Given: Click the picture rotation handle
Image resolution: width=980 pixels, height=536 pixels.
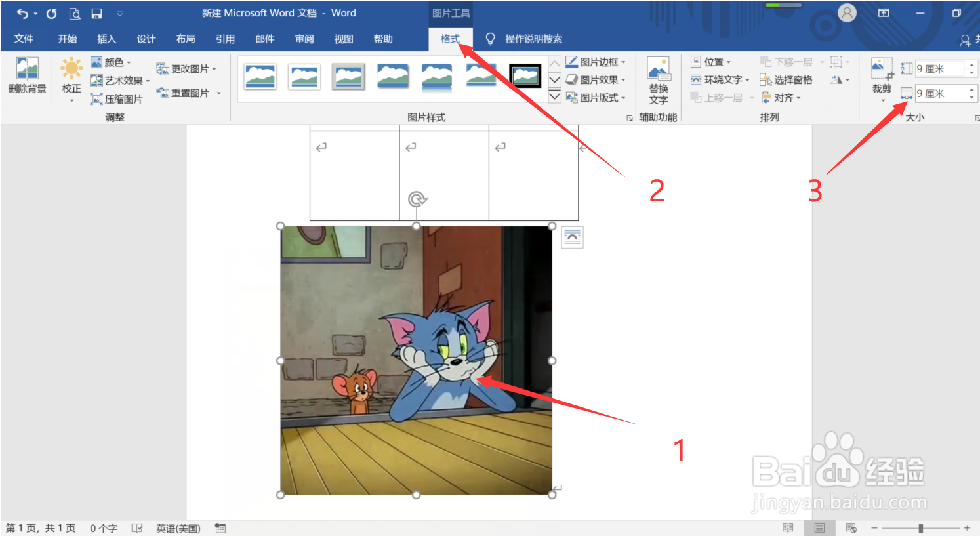Looking at the screenshot, I should [417, 199].
